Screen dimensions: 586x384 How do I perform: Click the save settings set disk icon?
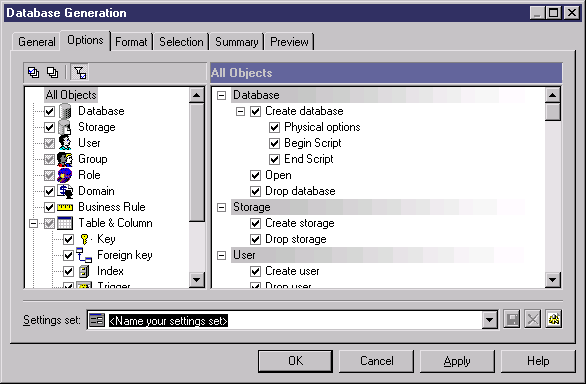click(512, 320)
